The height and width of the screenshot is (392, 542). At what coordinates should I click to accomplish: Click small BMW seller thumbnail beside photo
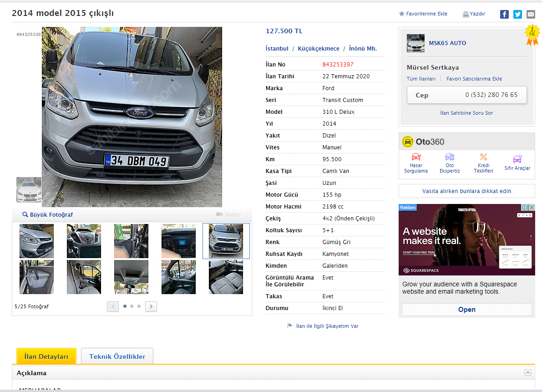(29, 190)
